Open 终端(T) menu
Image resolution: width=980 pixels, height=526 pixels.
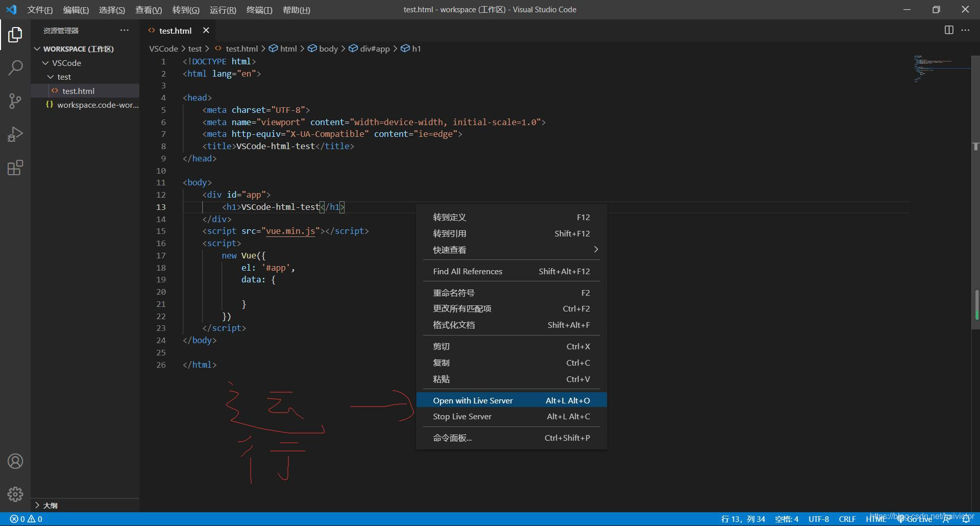click(259, 10)
